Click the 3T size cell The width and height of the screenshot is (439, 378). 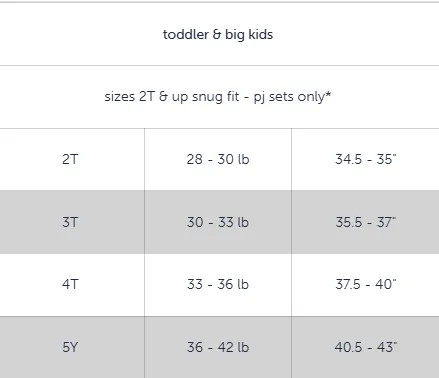pos(70,222)
